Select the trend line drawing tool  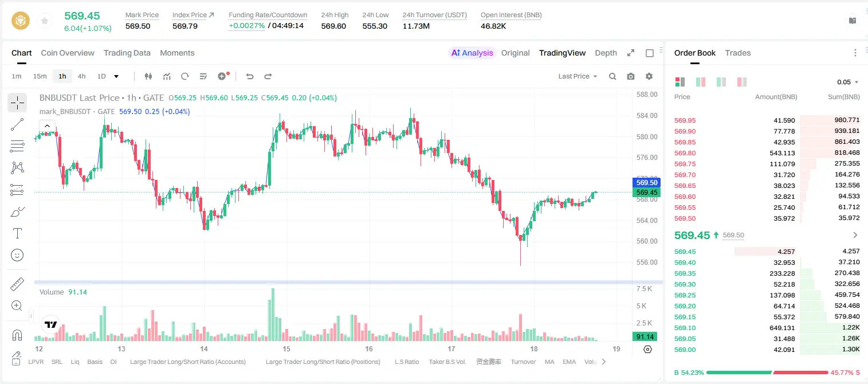point(17,124)
